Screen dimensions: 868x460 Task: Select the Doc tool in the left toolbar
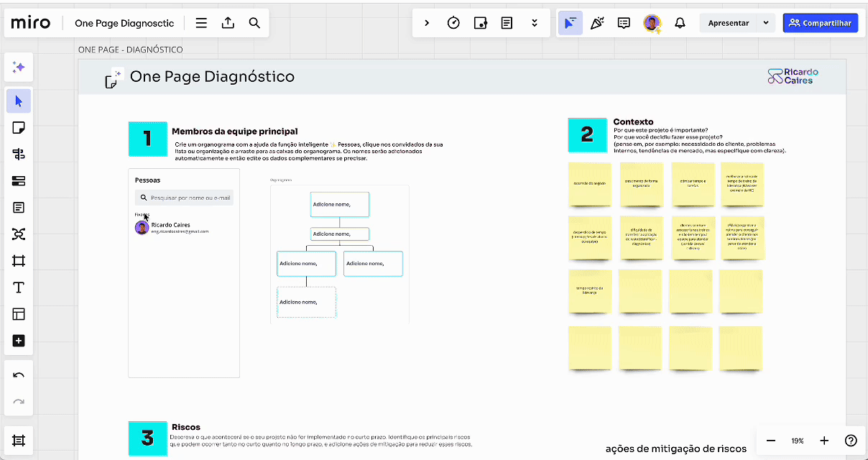(x=19, y=208)
